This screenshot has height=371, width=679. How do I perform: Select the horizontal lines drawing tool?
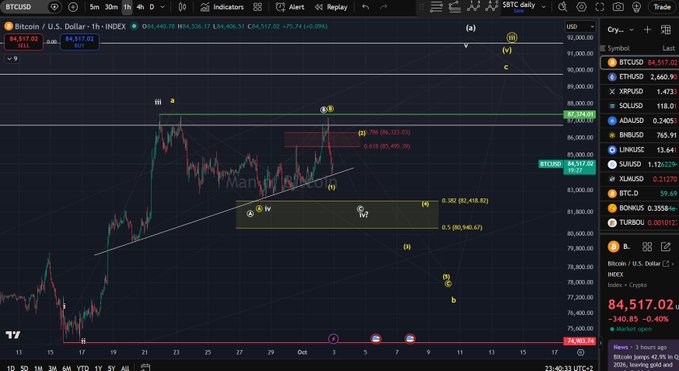[436, 6]
